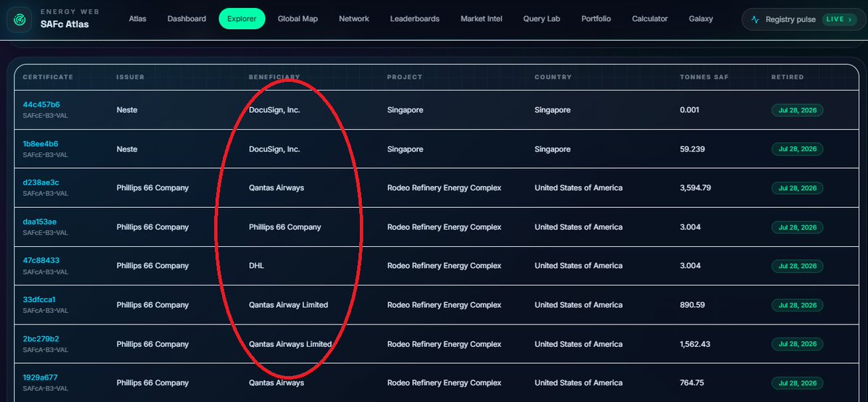The width and height of the screenshot is (868, 402).
Task: Click the 890.59 tonnes value
Action: pos(692,305)
